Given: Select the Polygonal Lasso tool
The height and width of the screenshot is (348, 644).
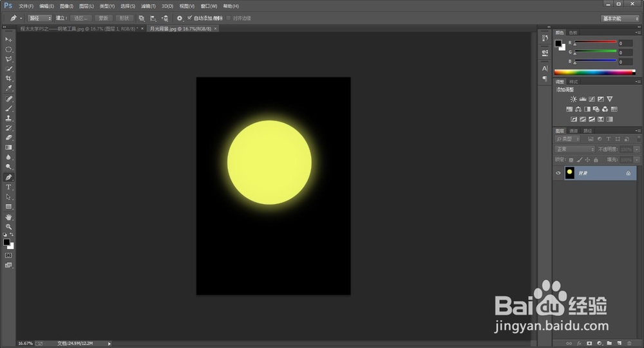Looking at the screenshot, I should coord(8,59).
